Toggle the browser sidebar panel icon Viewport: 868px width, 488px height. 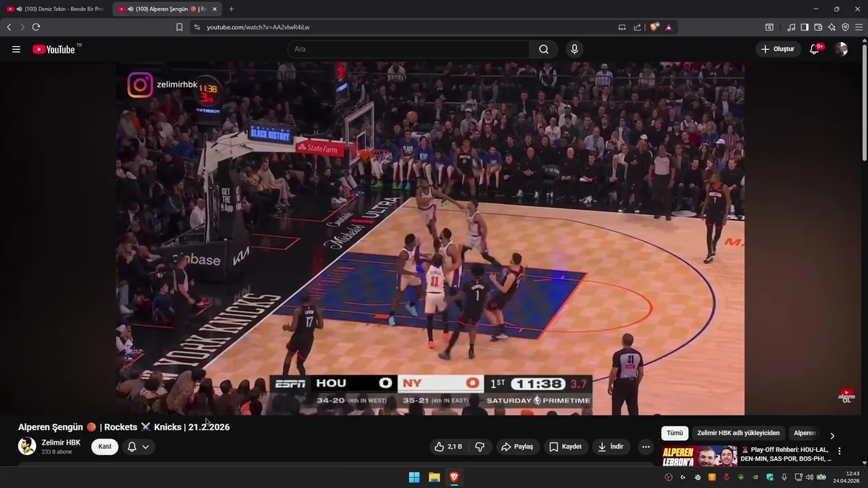coord(804,27)
